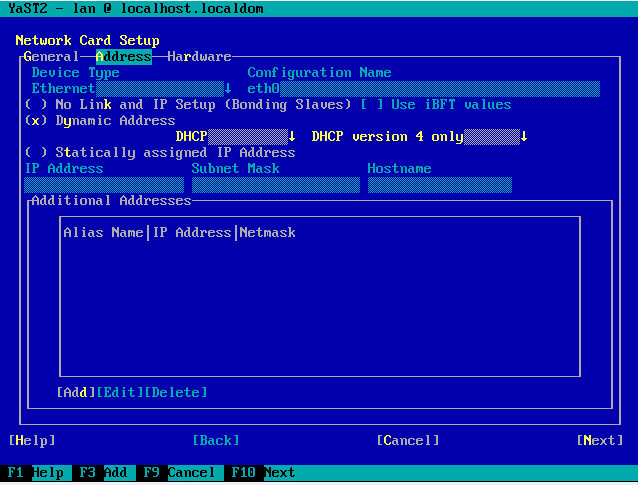Viewport: 638px width, 485px height.
Task: Click the Additional Addresses frame label
Action: (x=111, y=201)
